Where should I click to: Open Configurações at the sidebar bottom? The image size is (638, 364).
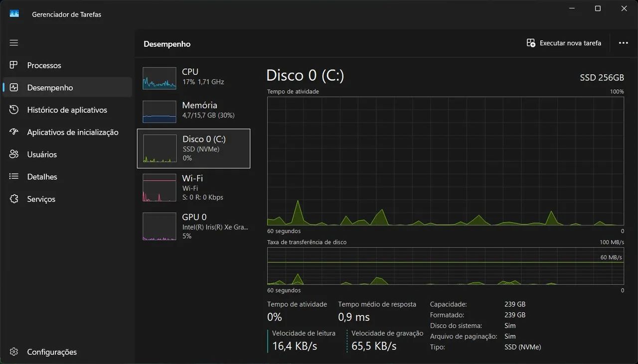67,352
